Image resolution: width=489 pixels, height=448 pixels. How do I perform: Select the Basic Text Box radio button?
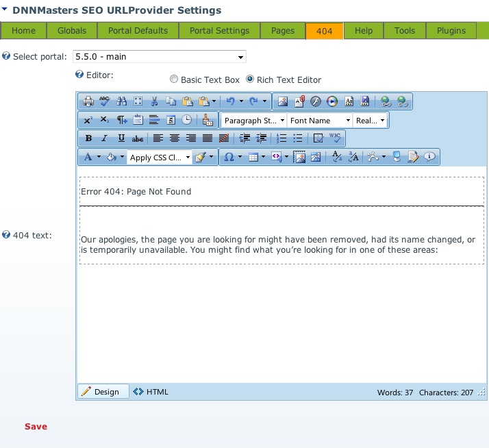click(x=174, y=79)
